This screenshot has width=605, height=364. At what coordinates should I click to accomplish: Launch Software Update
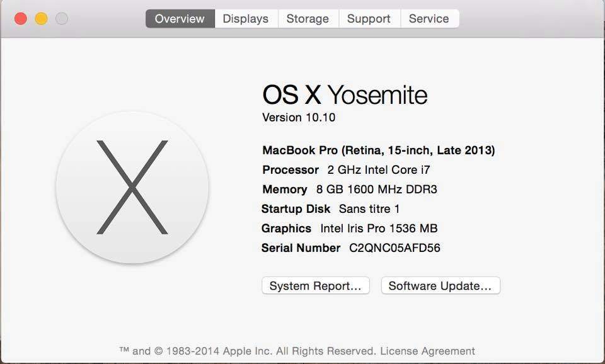441,286
